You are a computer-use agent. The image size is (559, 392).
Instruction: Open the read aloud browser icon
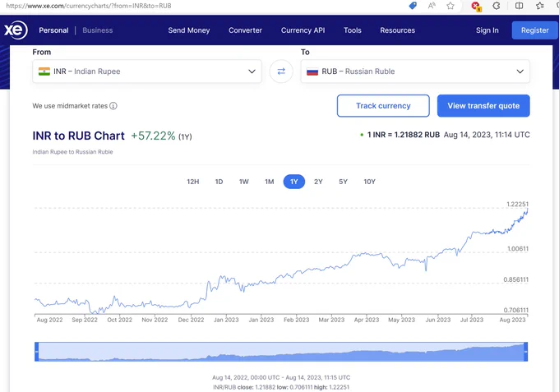tap(432, 6)
